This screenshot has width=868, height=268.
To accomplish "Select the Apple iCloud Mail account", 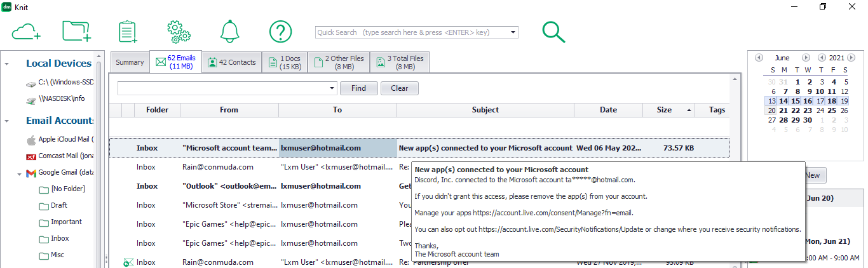I will [x=65, y=140].
